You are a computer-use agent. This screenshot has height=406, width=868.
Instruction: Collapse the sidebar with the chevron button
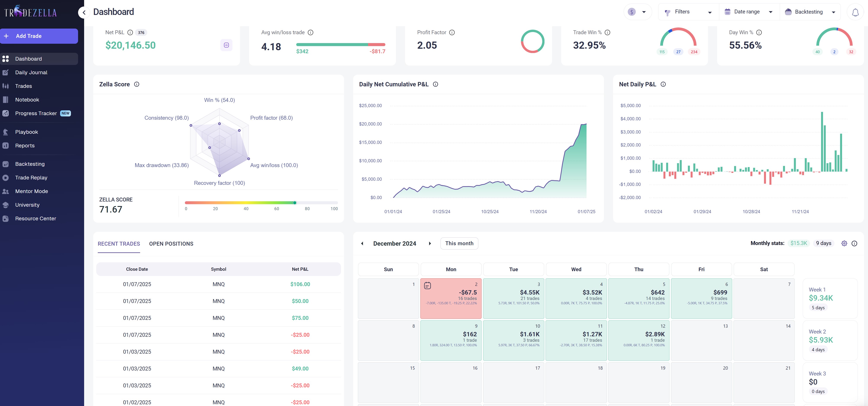[84, 13]
